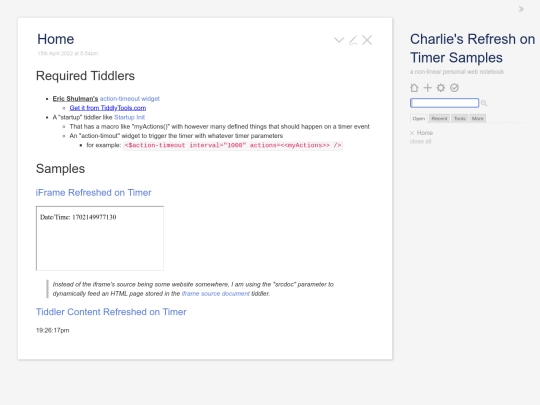
Task: Click the magnifier advanced search icon
Action: tap(484, 103)
